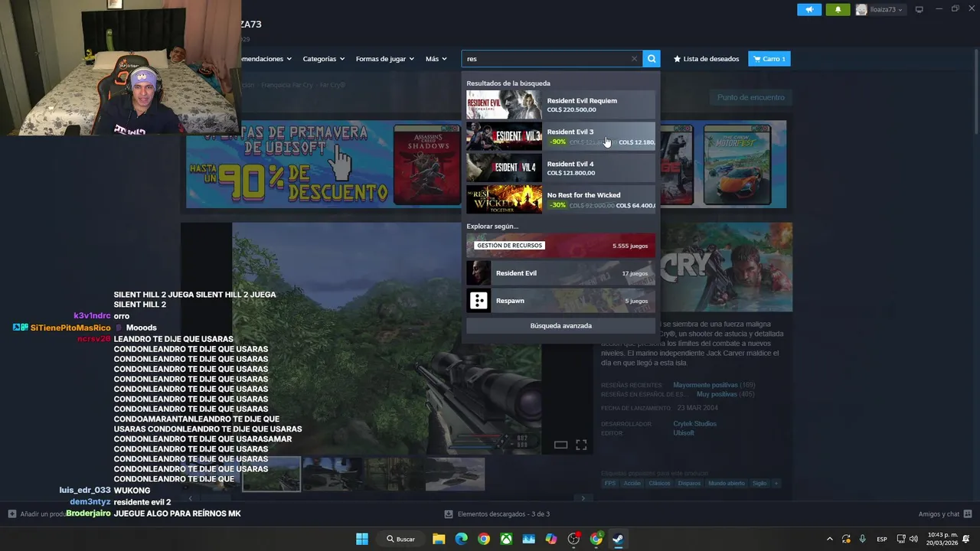Select Resident Evil Requiem search result

coord(560,105)
